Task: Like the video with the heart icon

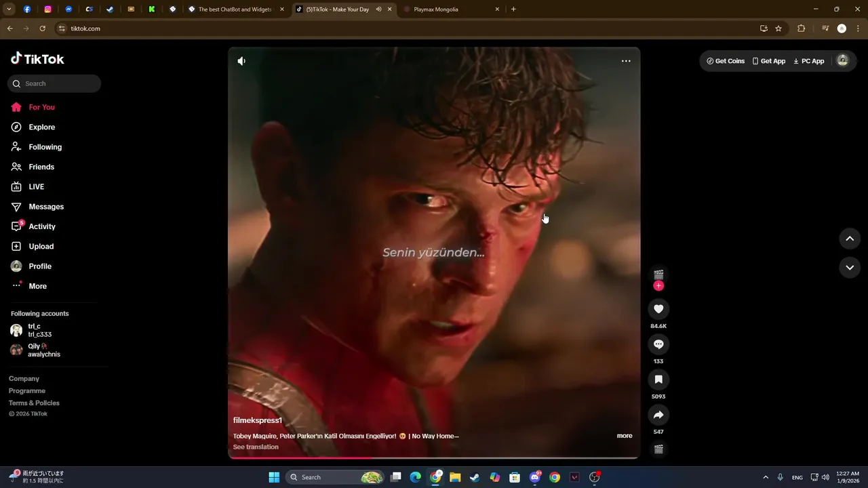Action: click(658, 309)
